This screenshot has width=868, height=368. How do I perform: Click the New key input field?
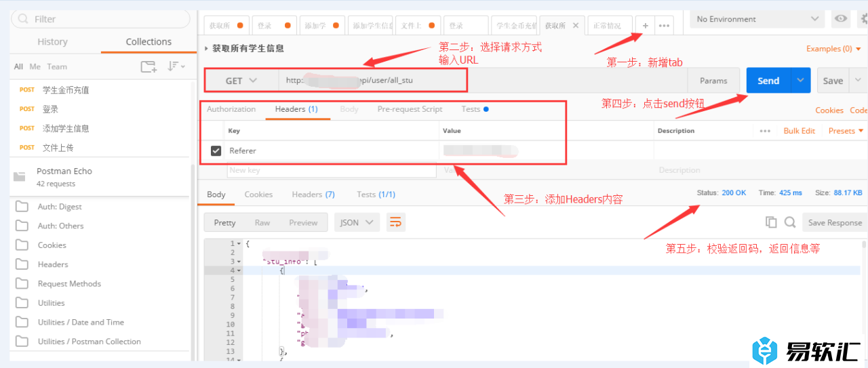(x=332, y=170)
